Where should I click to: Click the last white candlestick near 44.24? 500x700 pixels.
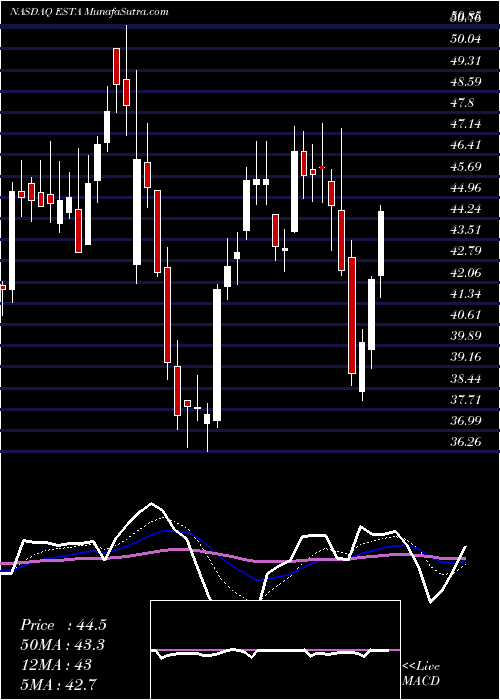coord(381,244)
